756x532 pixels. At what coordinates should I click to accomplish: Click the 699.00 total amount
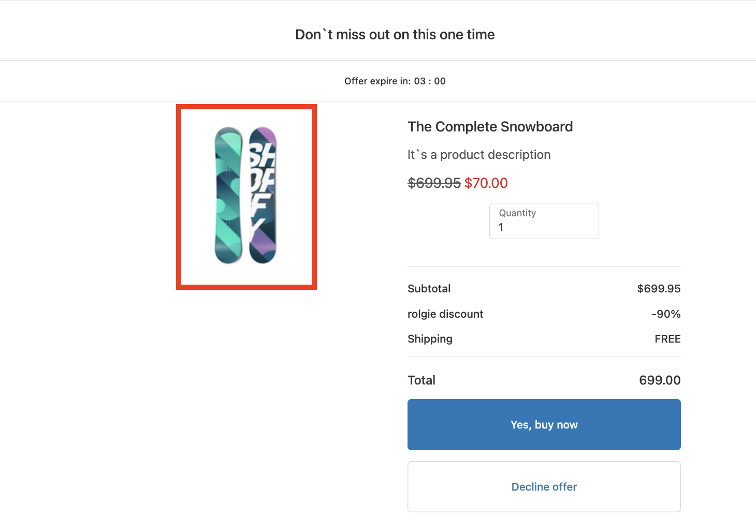click(659, 380)
